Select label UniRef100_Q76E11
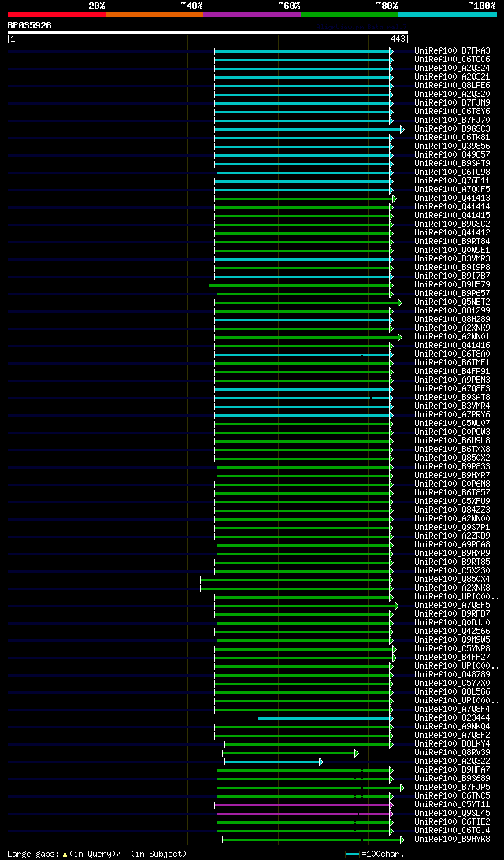The height and width of the screenshot is (860, 504). coord(453,180)
